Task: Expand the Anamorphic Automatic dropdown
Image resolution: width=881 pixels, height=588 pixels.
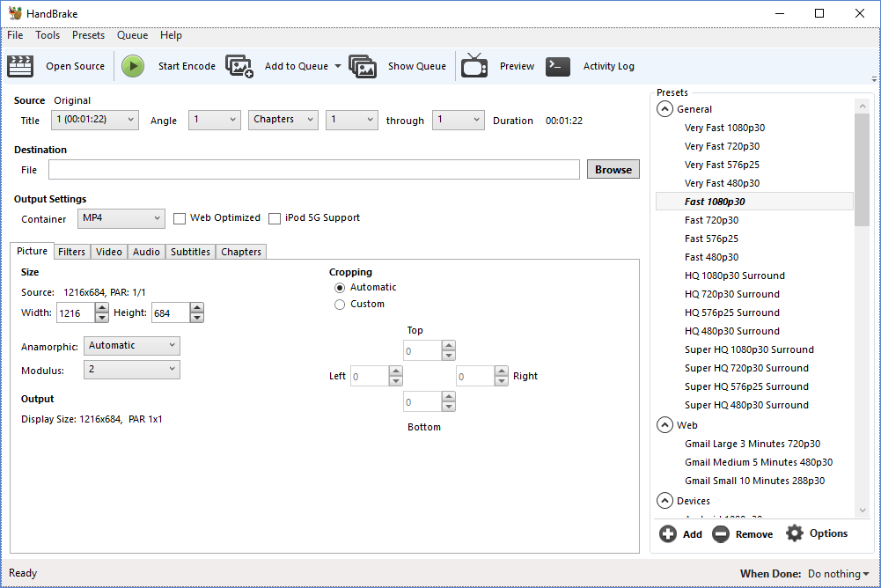Action: point(132,346)
